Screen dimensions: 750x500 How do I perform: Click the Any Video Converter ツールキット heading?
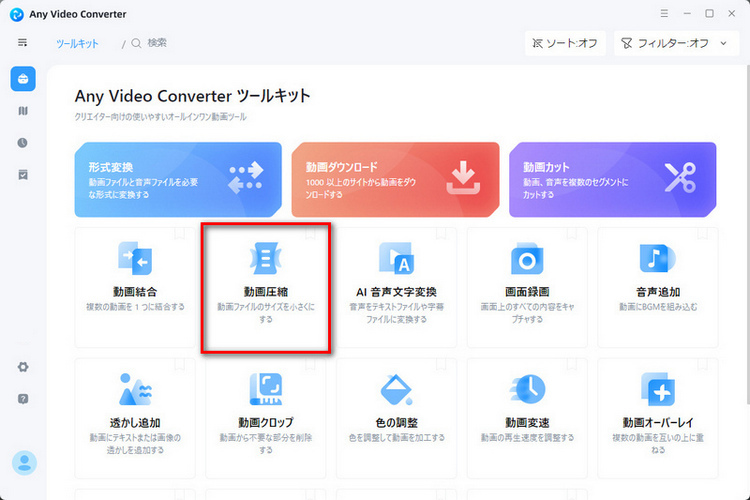(x=192, y=96)
